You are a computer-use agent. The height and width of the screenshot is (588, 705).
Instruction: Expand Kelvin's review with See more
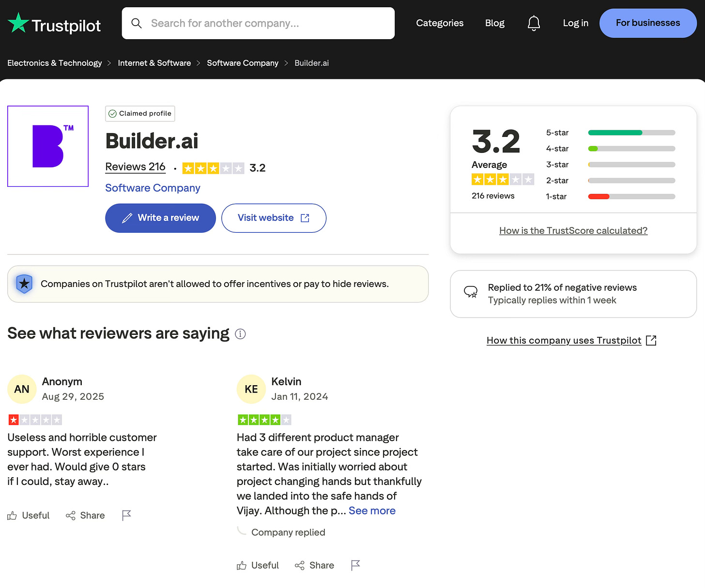pyautogui.click(x=372, y=511)
